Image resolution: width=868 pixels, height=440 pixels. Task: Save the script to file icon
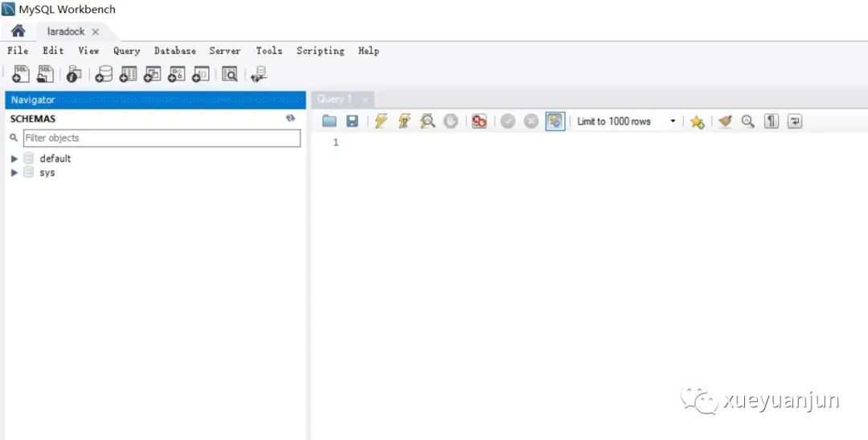[x=352, y=121]
